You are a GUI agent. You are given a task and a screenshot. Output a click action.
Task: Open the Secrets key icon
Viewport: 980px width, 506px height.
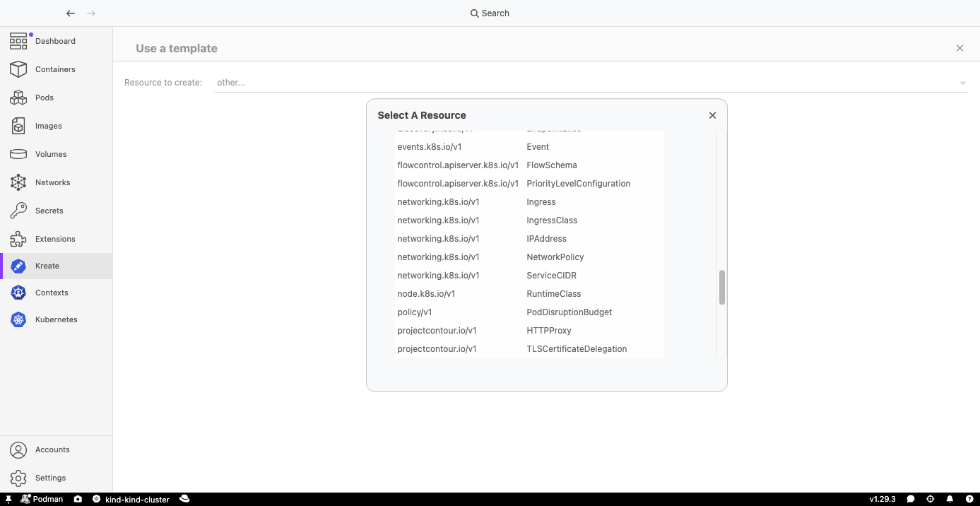click(x=18, y=211)
